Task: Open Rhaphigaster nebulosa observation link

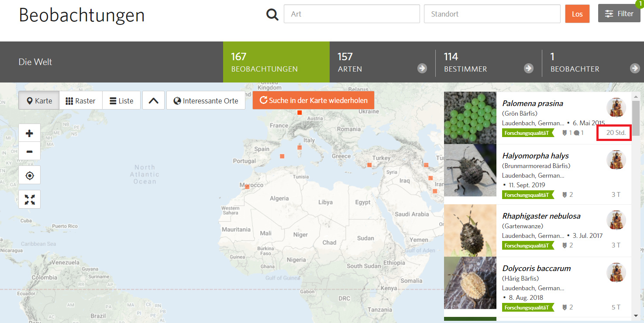Action: tap(541, 216)
